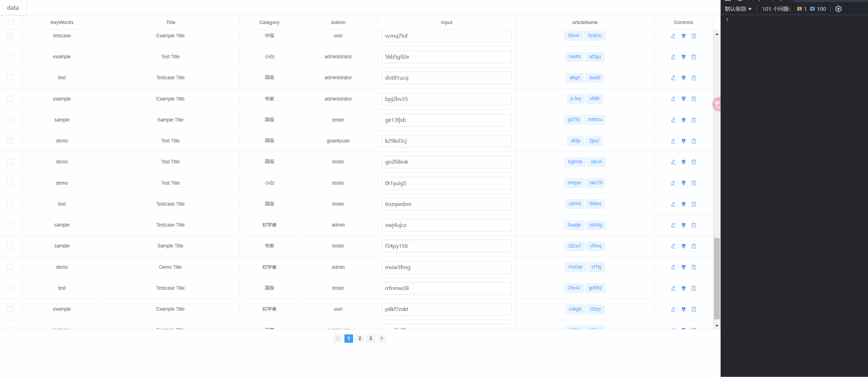Screen dimensions: 868x377
Task: Open page 3 of the table
Action: [x=371, y=338]
